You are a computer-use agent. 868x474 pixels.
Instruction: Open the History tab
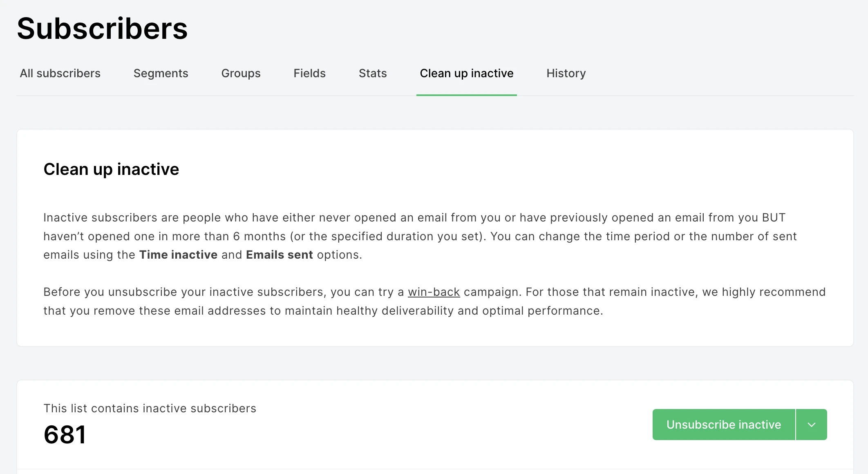coord(566,73)
